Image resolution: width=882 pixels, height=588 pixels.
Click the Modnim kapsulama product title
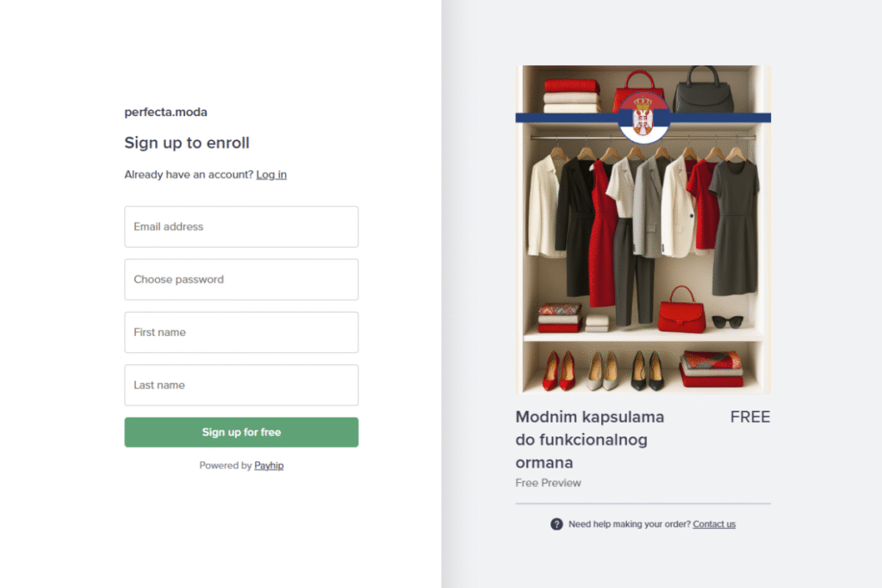click(x=590, y=439)
